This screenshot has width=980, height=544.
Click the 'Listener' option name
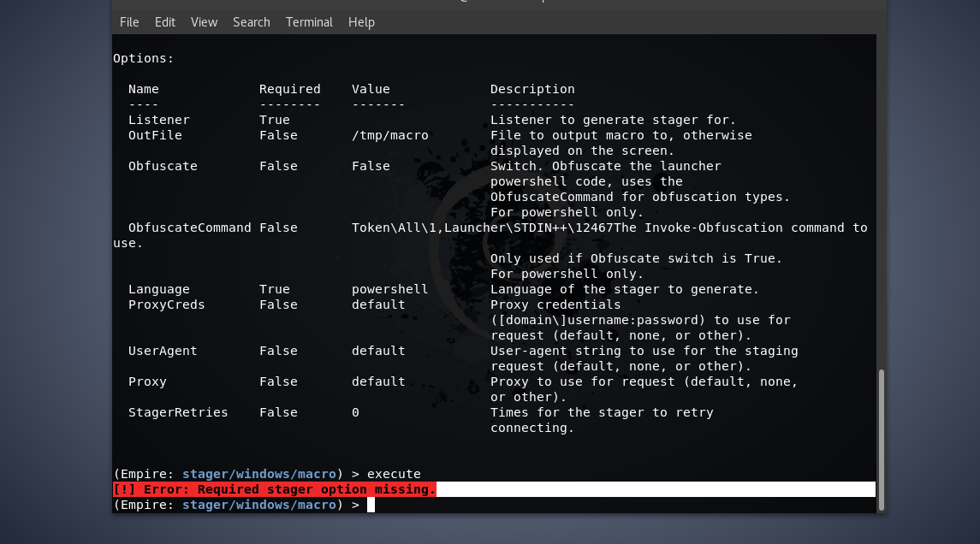pyautogui.click(x=158, y=119)
